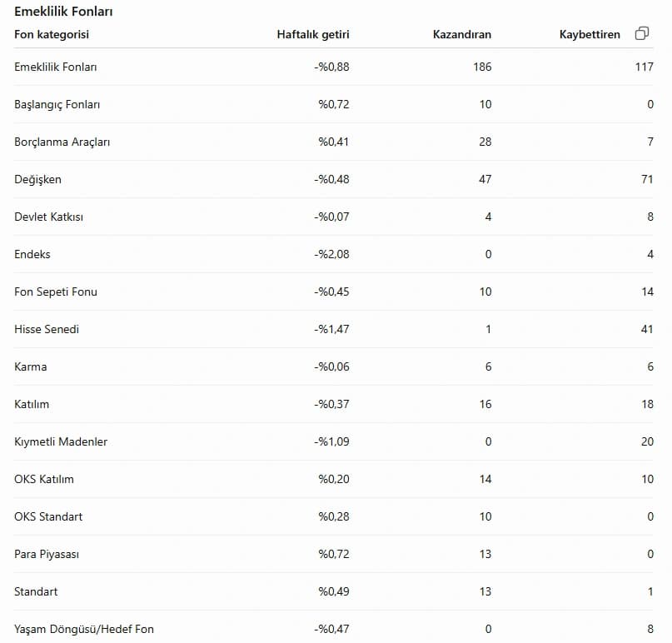Click the Kazandıran column header
This screenshot has width=672, height=643.
coord(462,34)
